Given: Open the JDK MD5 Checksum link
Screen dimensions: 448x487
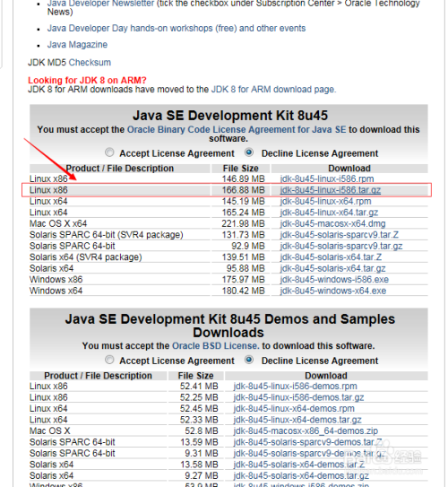Looking at the screenshot, I should point(90,63).
